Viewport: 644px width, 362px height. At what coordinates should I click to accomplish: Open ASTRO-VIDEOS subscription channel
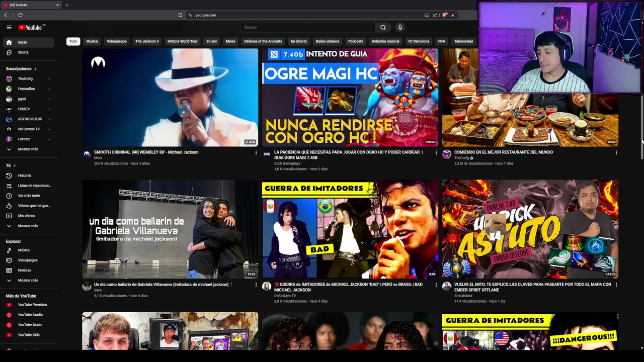(x=29, y=119)
